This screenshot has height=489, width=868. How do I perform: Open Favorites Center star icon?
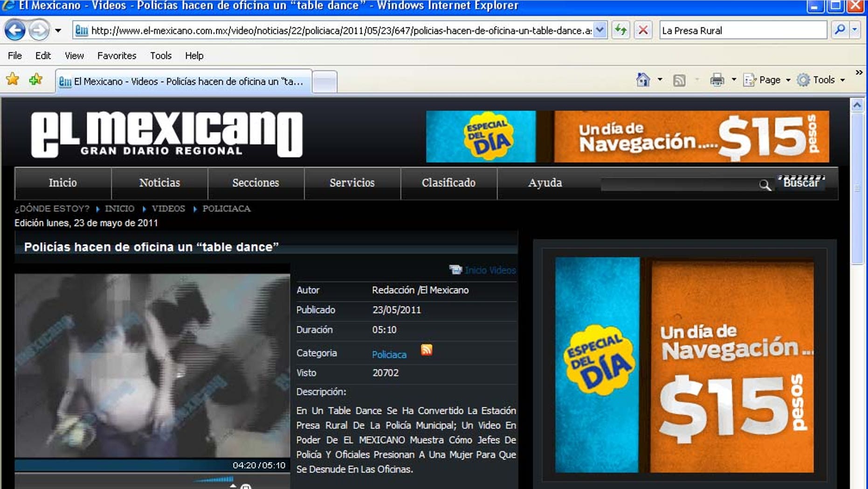(13, 80)
